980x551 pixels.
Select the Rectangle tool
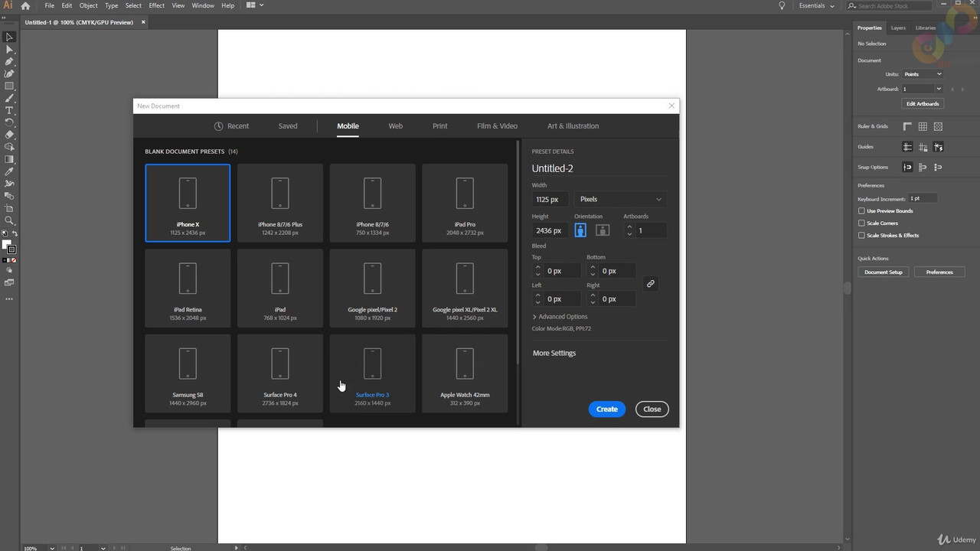click(x=9, y=86)
